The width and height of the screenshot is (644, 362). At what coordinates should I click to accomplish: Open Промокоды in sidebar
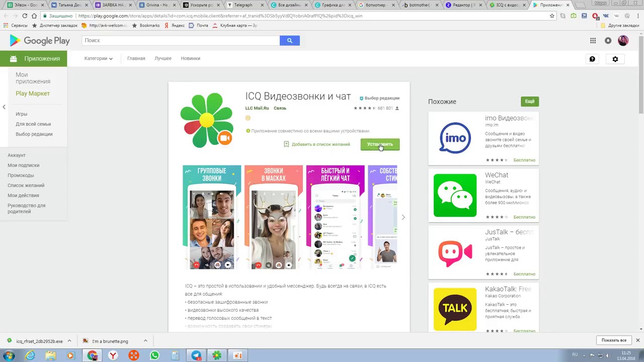pos(21,175)
